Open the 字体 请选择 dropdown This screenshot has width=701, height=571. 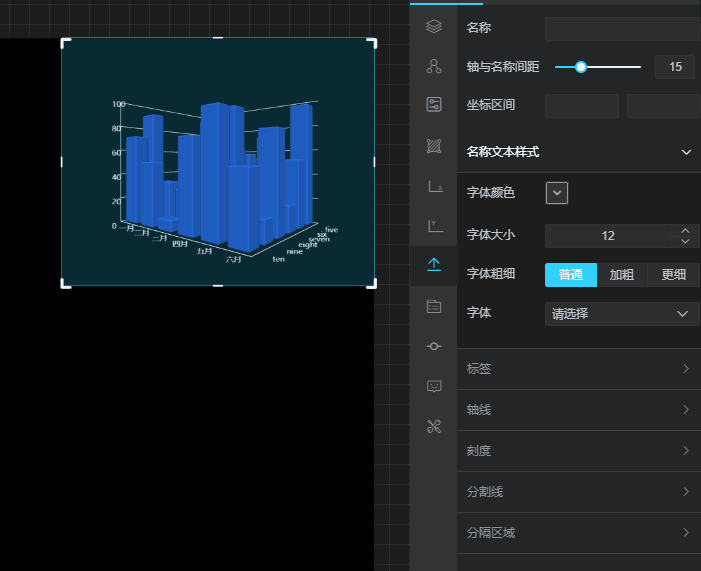coord(622,314)
